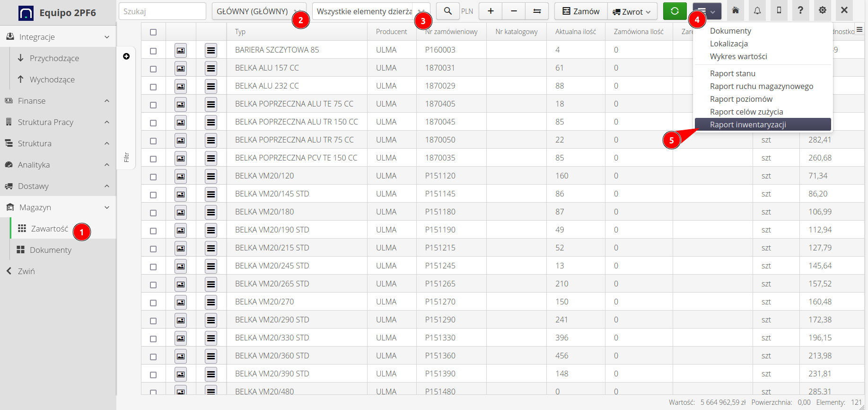Click the column menu icon in table header

(x=859, y=29)
